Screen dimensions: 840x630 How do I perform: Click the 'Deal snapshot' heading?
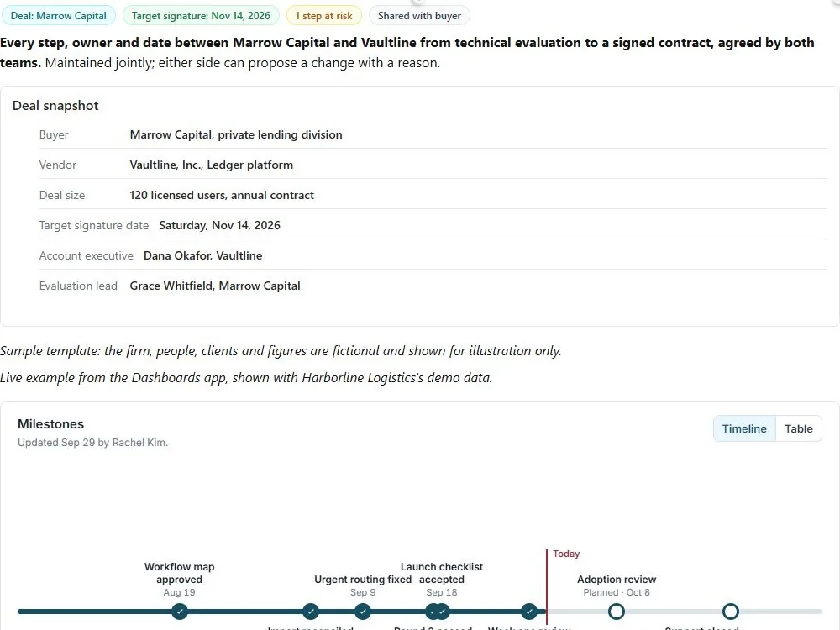(55, 106)
